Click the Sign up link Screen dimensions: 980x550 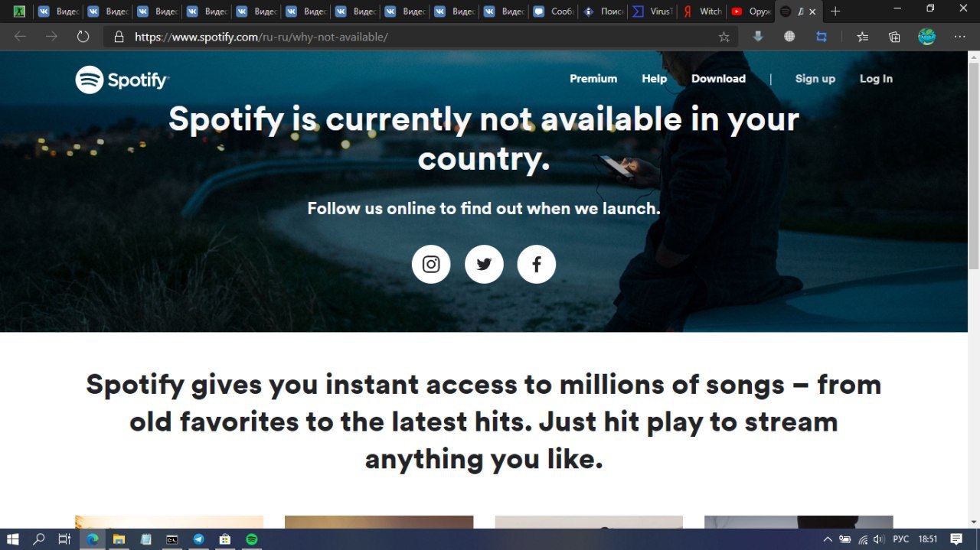click(x=815, y=79)
